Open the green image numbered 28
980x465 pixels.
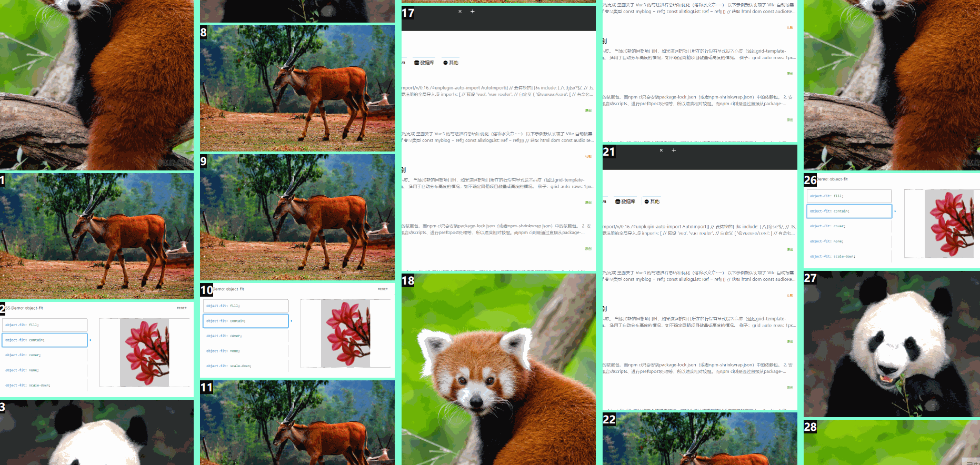point(892,442)
